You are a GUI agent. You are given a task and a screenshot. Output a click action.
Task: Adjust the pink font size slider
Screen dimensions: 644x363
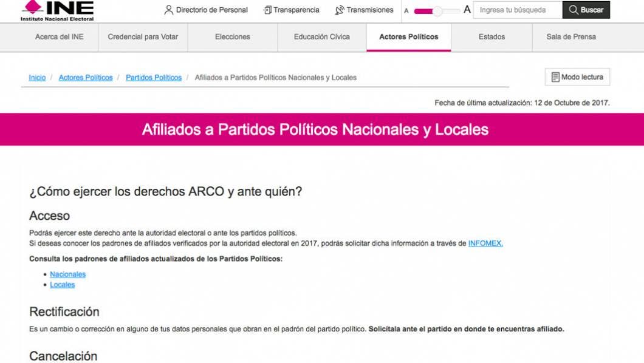tap(437, 11)
